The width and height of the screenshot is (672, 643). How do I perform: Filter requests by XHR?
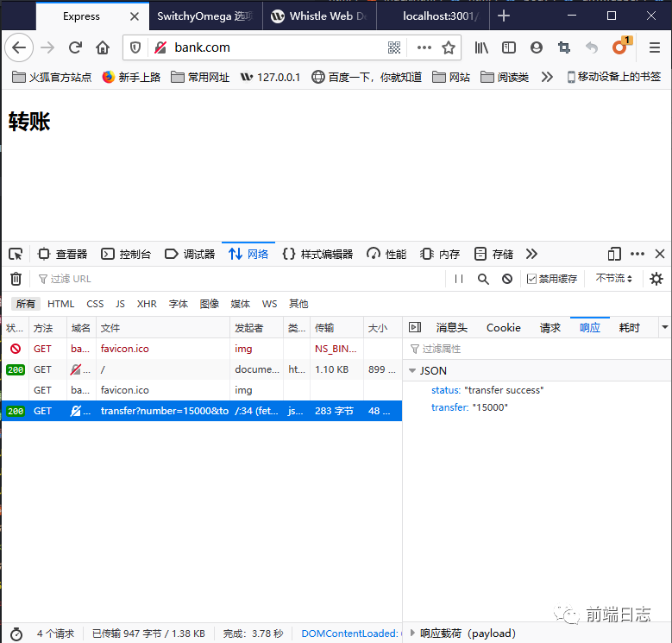pyautogui.click(x=147, y=304)
